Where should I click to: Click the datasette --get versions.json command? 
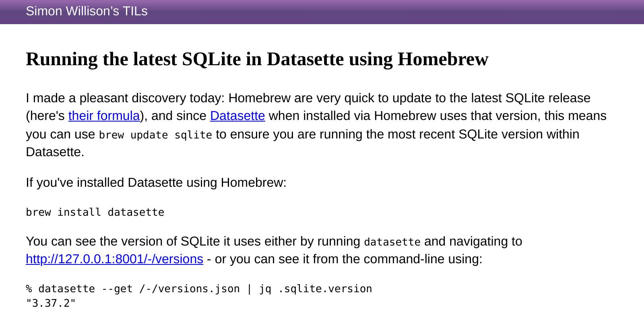pyautogui.click(x=199, y=289)
